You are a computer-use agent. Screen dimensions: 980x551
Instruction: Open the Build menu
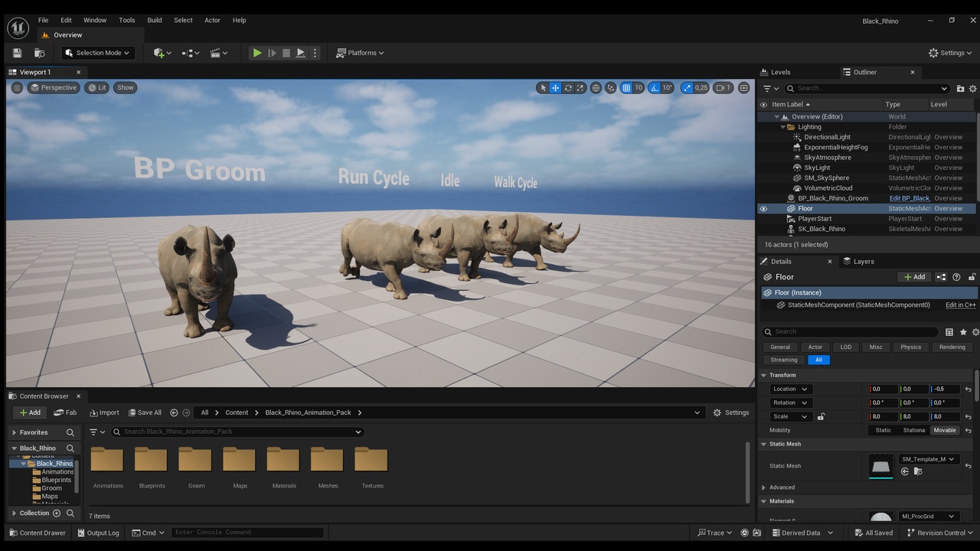click(x=155, y=20)
